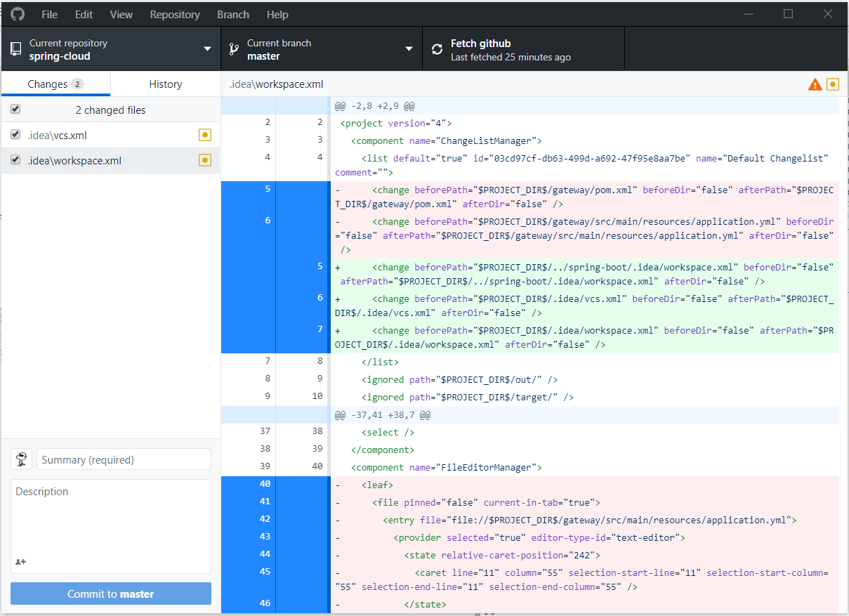Open the Current repository dropdown

tap(111, 49)
